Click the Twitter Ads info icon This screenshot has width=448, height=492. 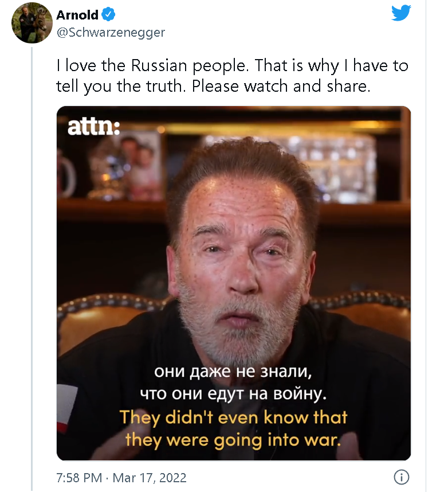[x=402, y=477]
